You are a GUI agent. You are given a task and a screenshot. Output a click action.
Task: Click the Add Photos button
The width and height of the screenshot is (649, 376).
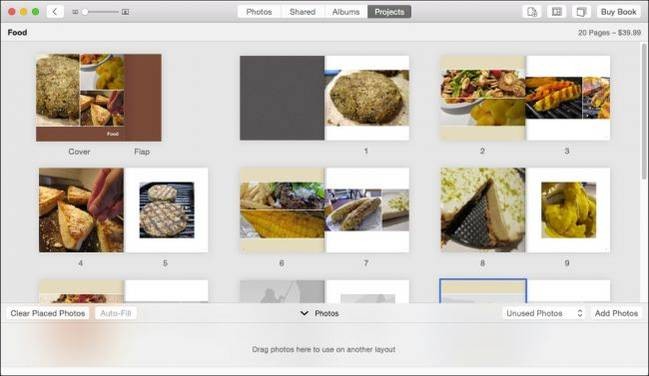616,313
